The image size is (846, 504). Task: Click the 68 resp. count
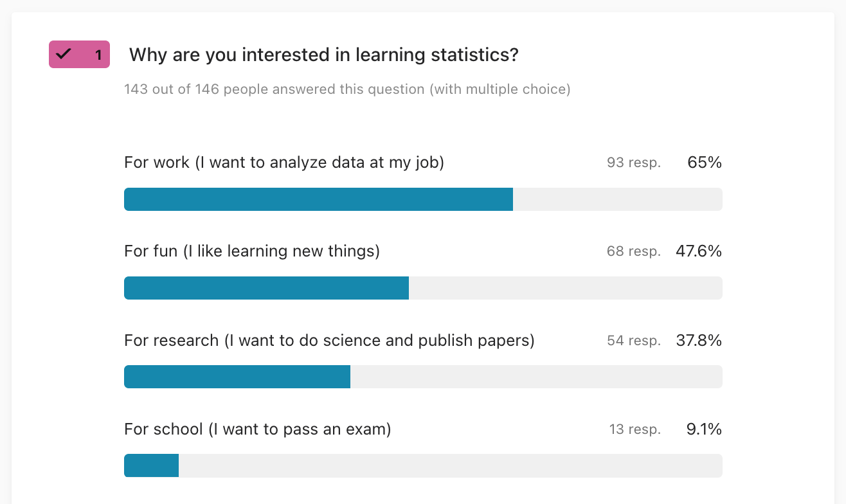click(x=634, y=251)
